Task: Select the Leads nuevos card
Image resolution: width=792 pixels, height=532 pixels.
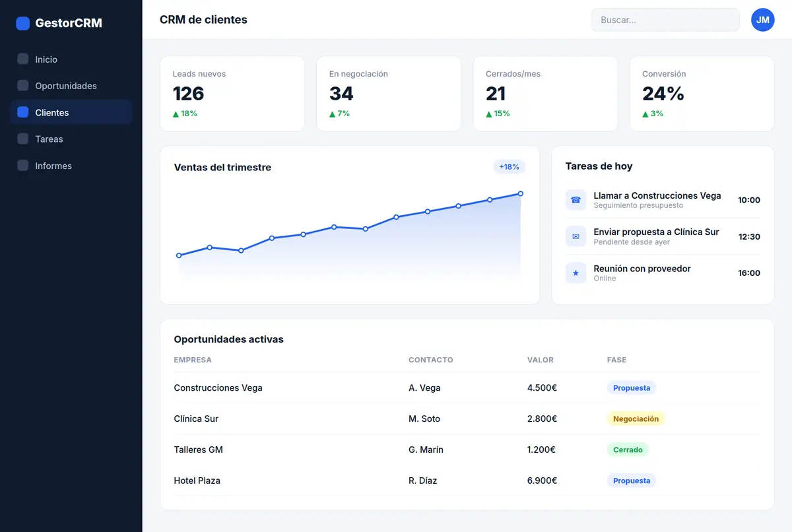Action: [x=232, y=94]
